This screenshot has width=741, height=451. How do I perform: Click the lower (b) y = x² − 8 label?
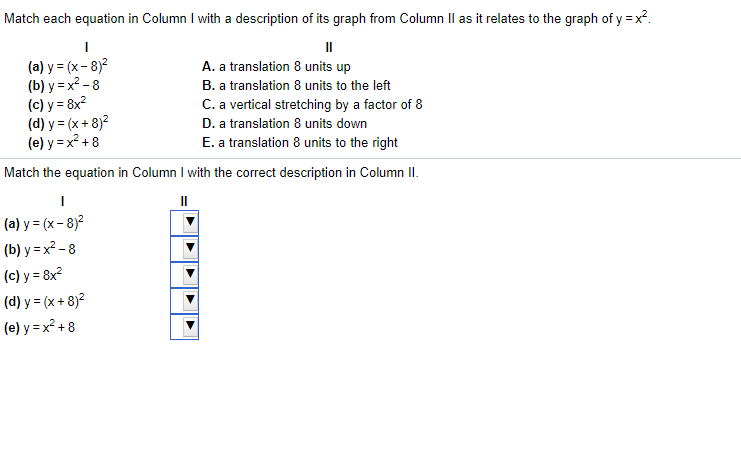pyautogui.click(x=40, y=249)
